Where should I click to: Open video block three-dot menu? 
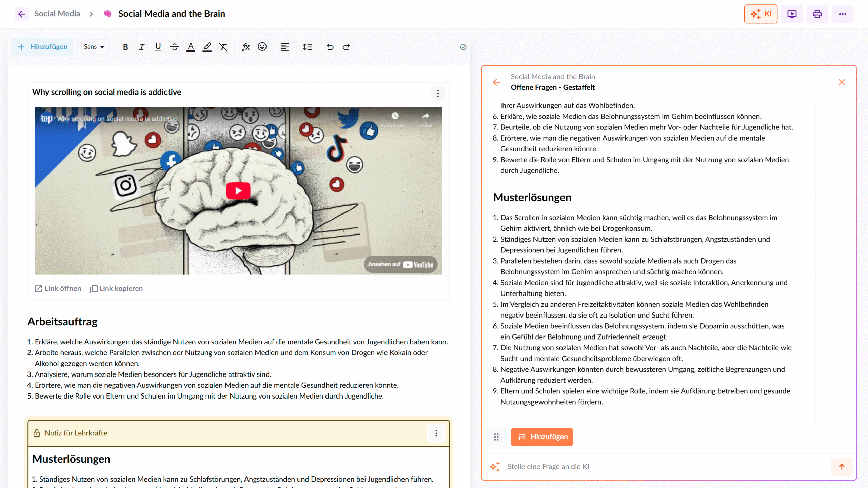[438, 94]
